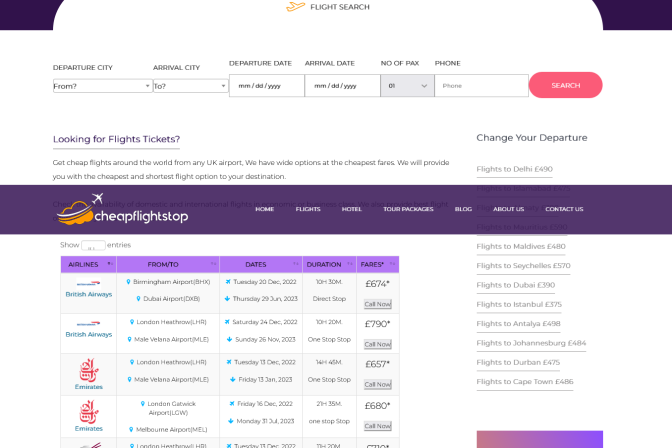Open Home in navigation bar
Screen dimensions: 672x448
[264, 209]
